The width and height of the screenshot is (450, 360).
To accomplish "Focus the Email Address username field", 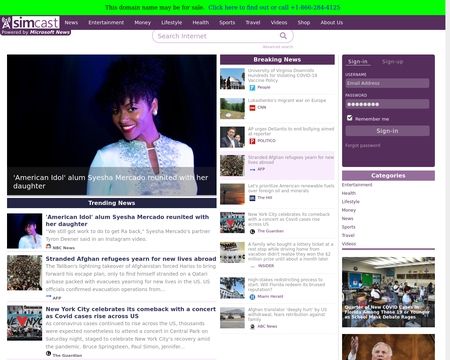I will click(x=387, y=83).
